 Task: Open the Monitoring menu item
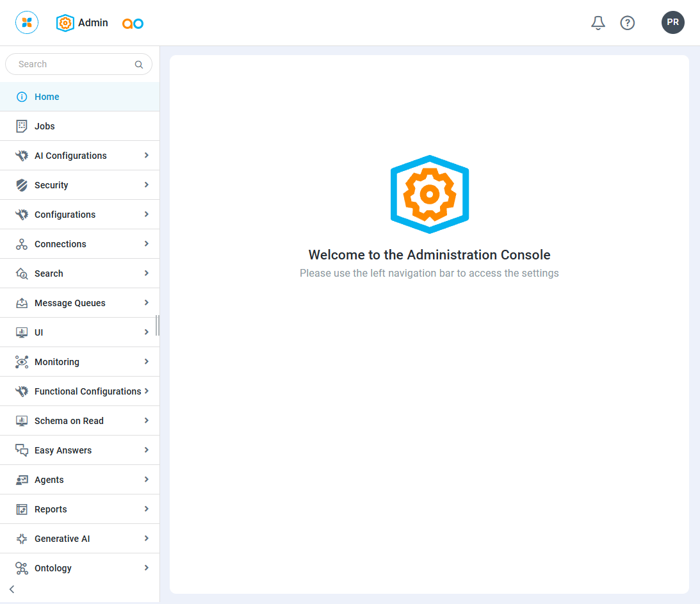79,362
